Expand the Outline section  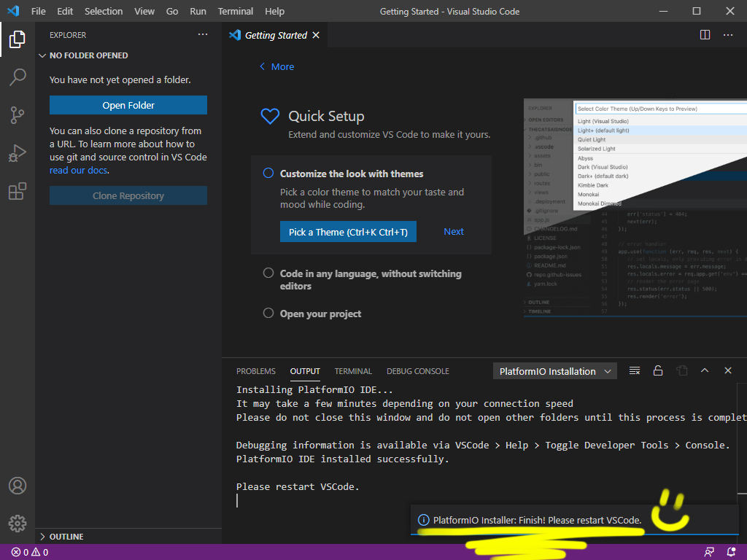point(128,537)
